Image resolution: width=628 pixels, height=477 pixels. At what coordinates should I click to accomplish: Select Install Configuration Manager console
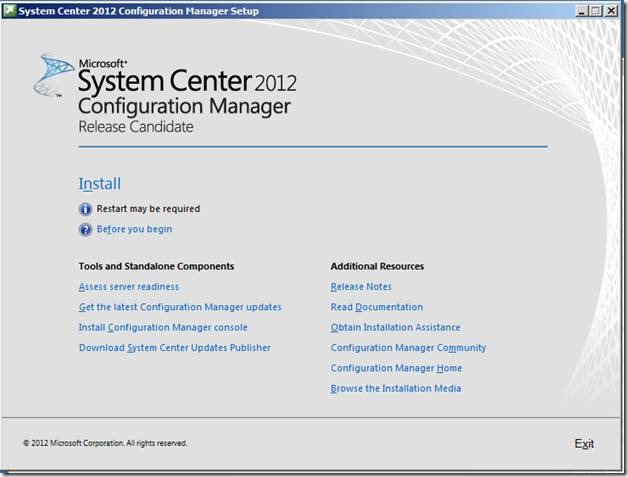[x=162, y=327]
